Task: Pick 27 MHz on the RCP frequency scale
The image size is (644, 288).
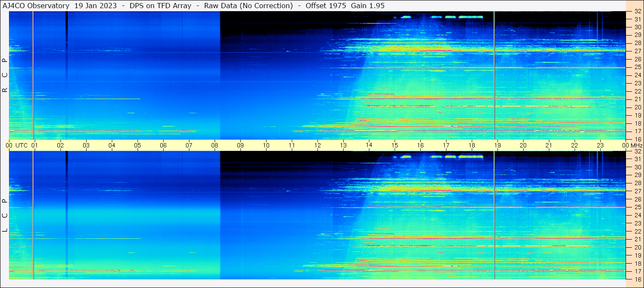Action: pyautogui.click(x=638, y=51)
